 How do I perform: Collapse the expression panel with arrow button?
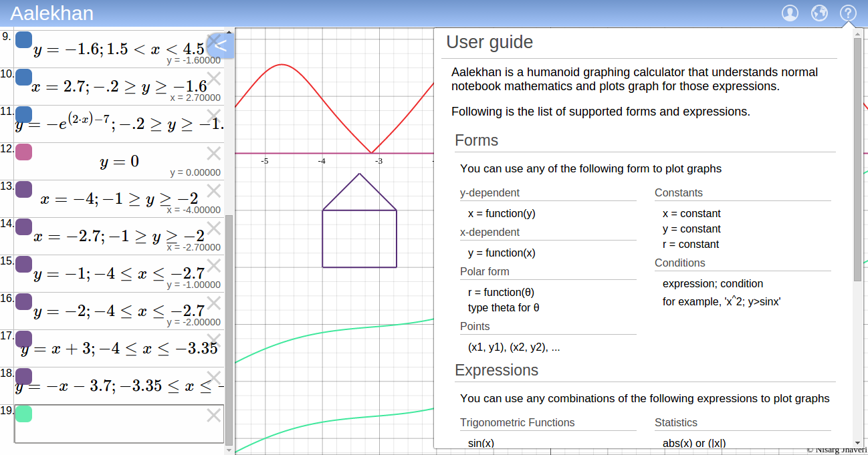tap(220, 45)
